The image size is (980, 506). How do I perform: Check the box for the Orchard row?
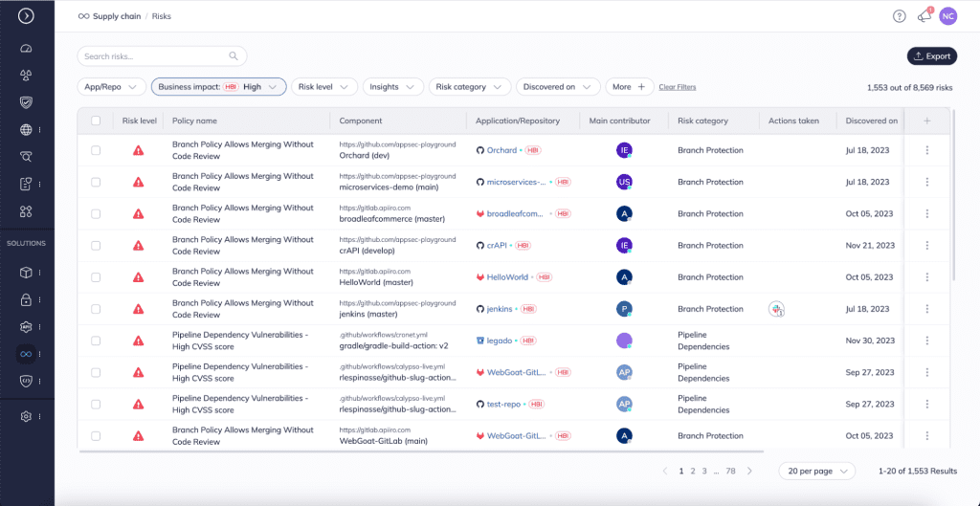point(96,150)
